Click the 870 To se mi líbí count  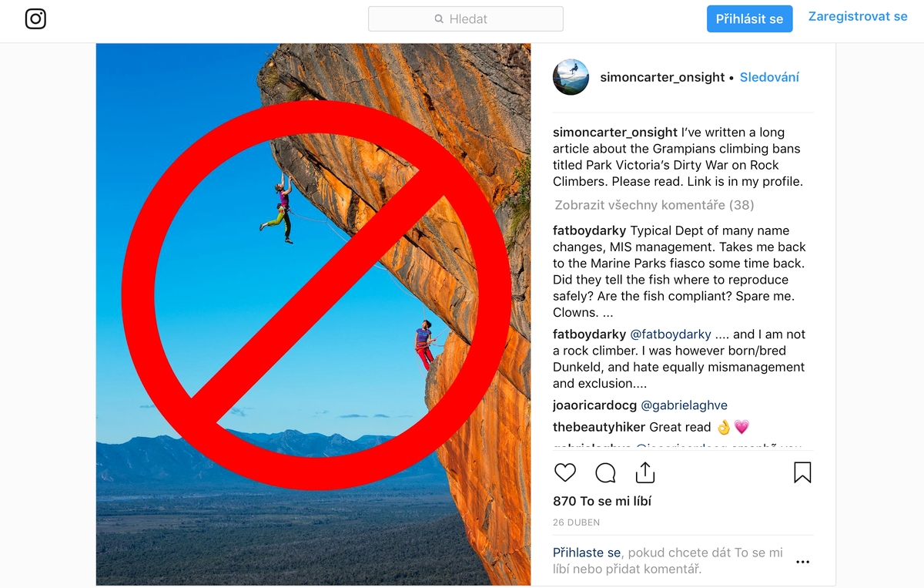tap(602, 501)
